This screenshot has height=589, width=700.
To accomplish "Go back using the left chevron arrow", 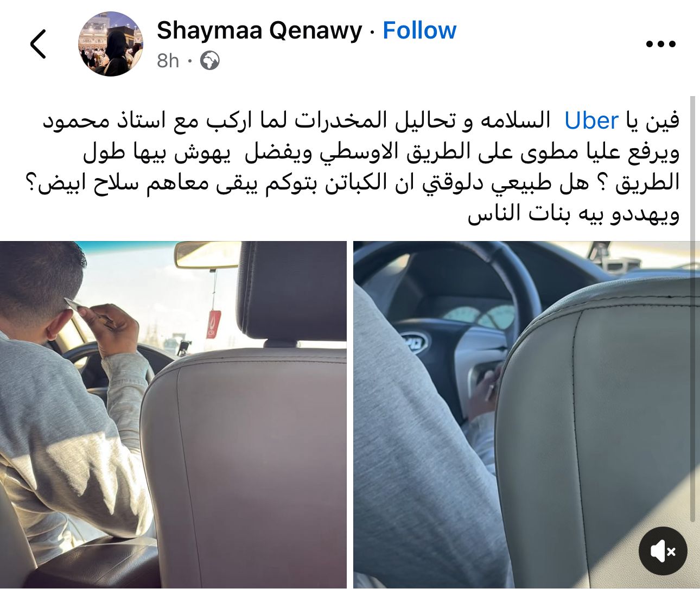I will tap(38, 44).
